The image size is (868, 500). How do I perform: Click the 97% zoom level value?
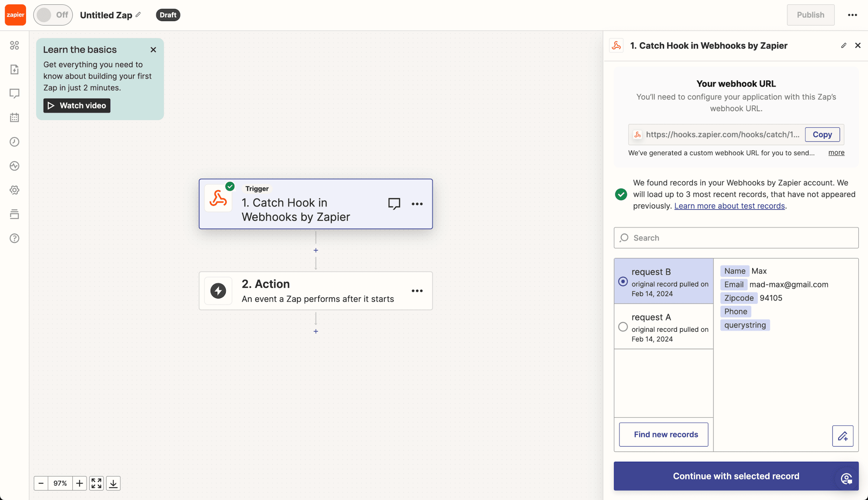click(60, 483)
